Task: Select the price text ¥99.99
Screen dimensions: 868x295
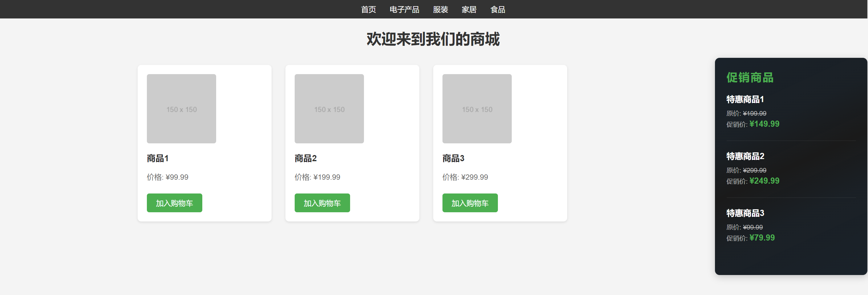Action: pyautogui.click(x=177, y=177)
